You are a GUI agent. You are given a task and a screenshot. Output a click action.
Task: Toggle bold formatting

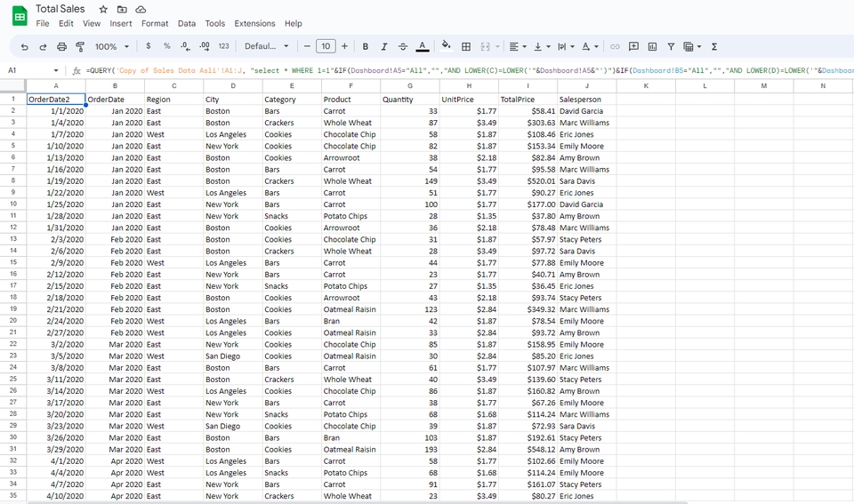pyautogui.click(x=366, y=47)
